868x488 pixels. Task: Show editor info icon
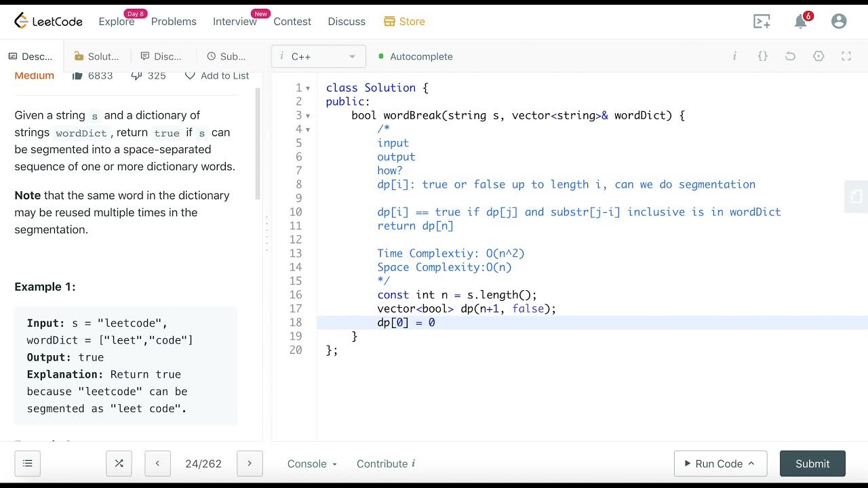click(734, 56)
